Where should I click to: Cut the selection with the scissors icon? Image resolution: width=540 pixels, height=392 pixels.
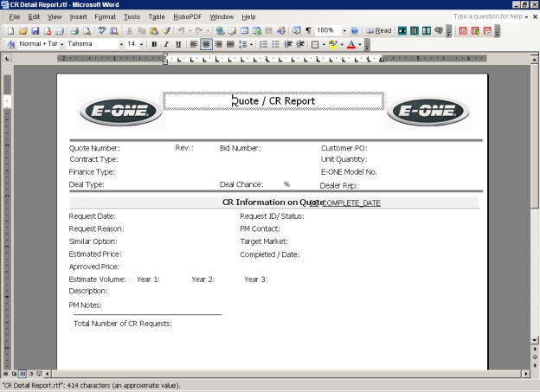[129, 30]
